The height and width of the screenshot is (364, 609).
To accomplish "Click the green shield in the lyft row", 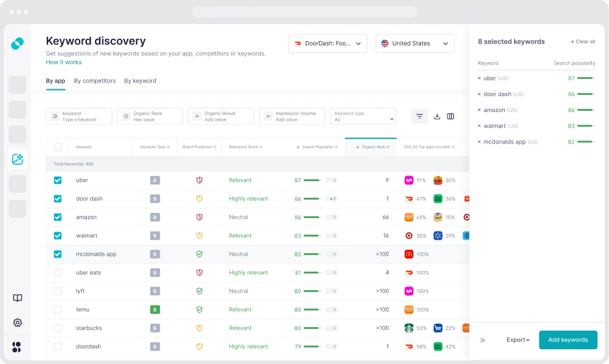I will coord(199,291).
